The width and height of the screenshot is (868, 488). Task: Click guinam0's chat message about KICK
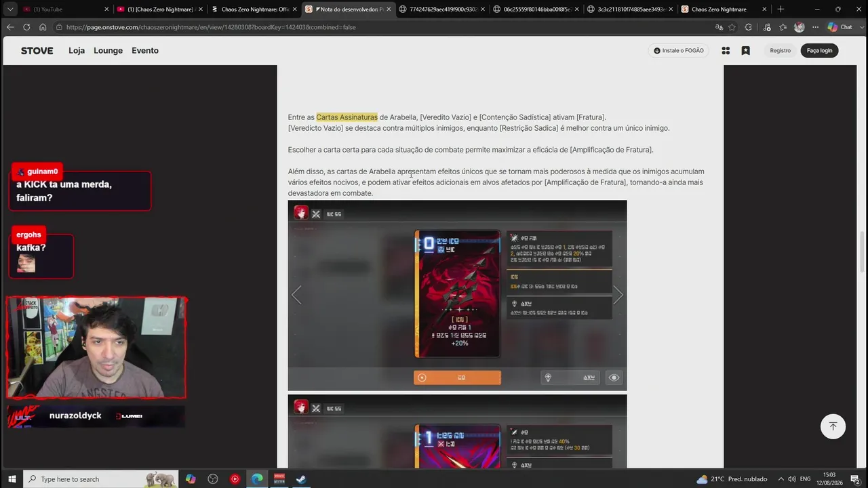pos(80,190)
